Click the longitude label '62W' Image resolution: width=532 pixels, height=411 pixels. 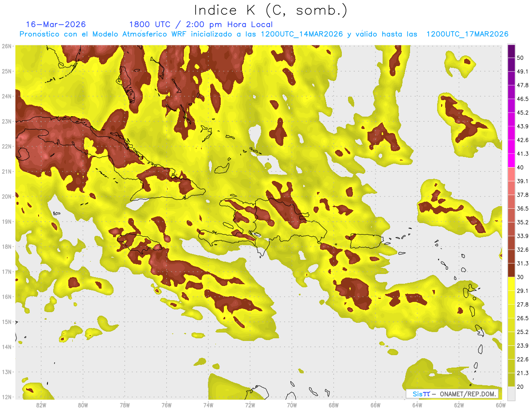pos(459,405)
